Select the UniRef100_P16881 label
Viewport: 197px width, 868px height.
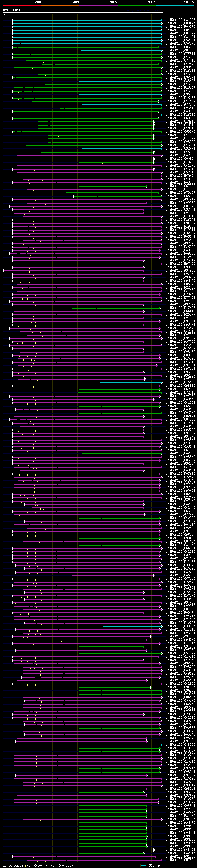click(180, 145)
